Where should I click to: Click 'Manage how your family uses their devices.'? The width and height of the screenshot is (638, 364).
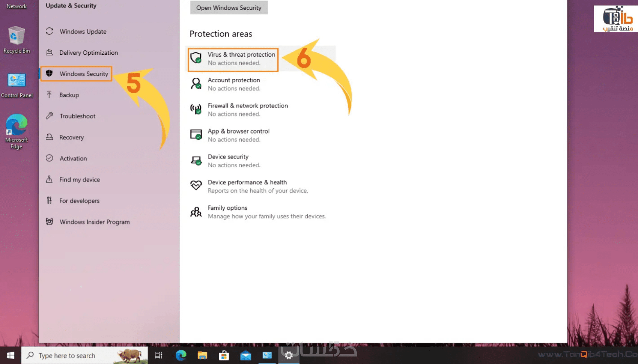coord(267,216)
